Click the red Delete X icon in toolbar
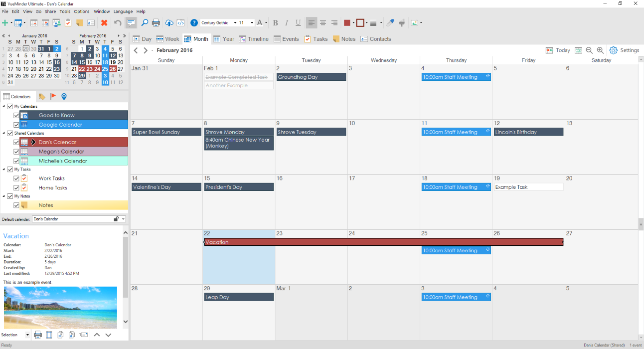This screenshot has width=644, height=349. 104,22
